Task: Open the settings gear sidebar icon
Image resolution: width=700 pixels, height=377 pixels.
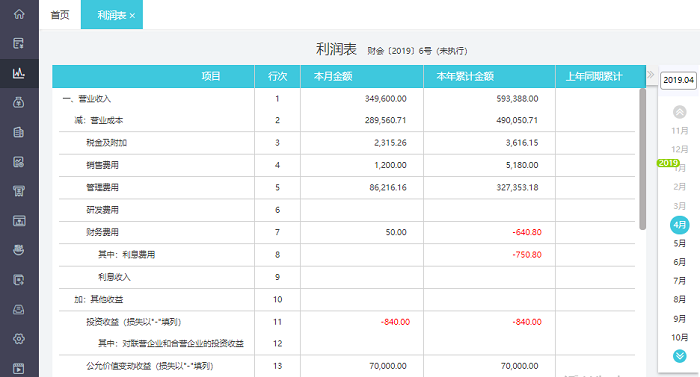Action: click(x=19, y=339)
